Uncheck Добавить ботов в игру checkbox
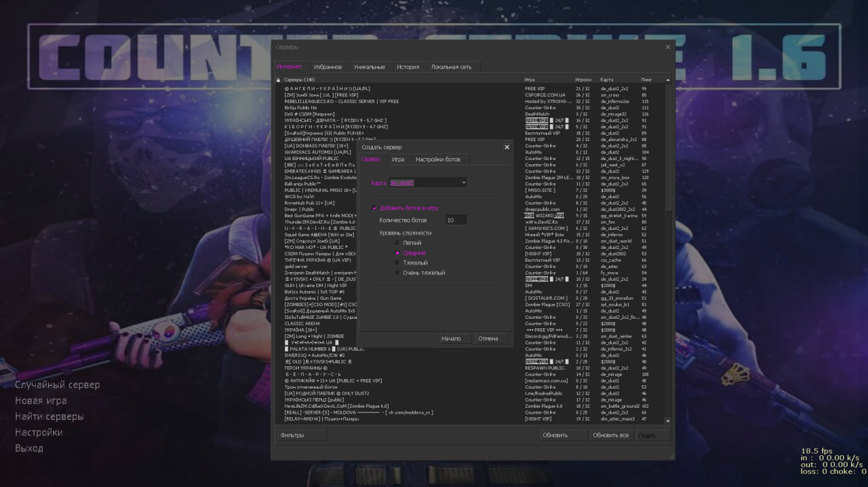 (x=374, y=208)
